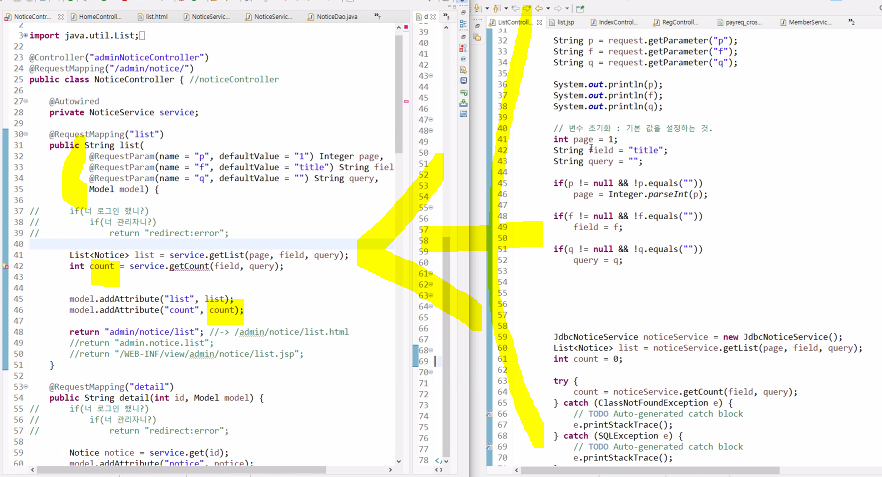Image resolution: width=882 pixels, height=477 pixels.
Task: Click the small round blue icon in the middle sidebar
Action: coord(464,58)
